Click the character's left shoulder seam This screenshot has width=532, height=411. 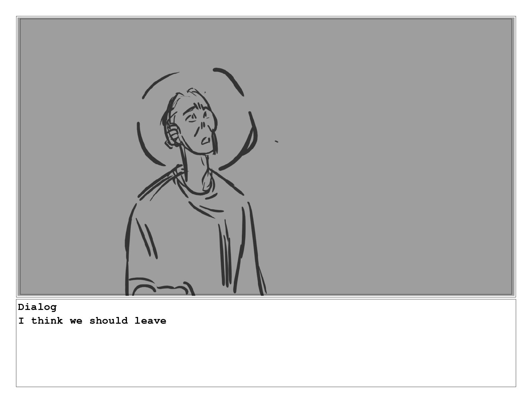point(158,182)
